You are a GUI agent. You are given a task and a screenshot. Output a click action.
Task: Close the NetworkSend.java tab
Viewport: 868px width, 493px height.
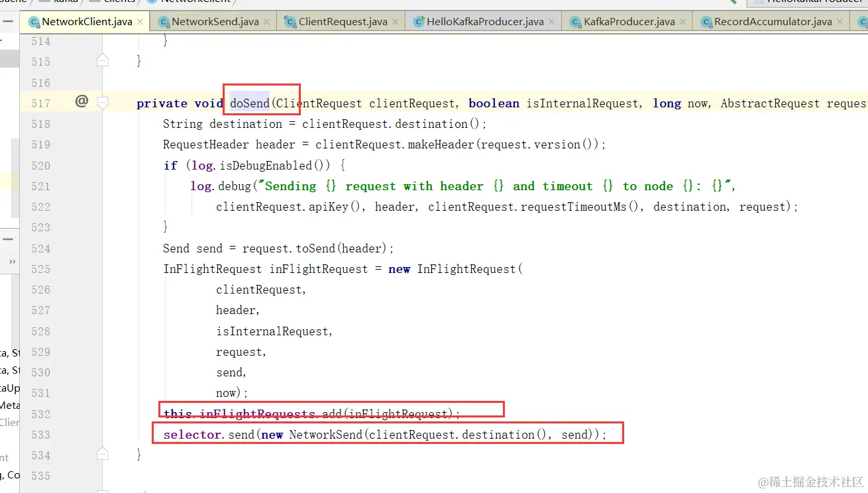pos(266,22)
